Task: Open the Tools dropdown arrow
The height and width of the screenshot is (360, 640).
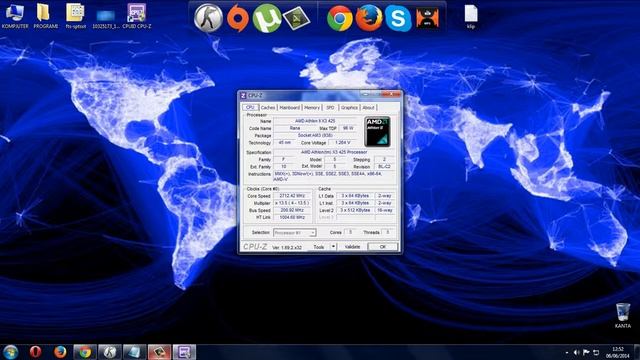Action: coord(333,247)
